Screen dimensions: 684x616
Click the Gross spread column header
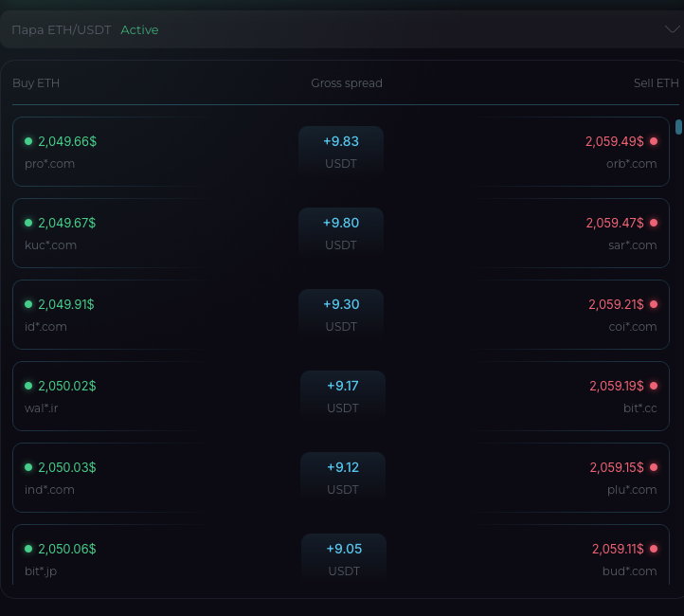click(347, 82)
